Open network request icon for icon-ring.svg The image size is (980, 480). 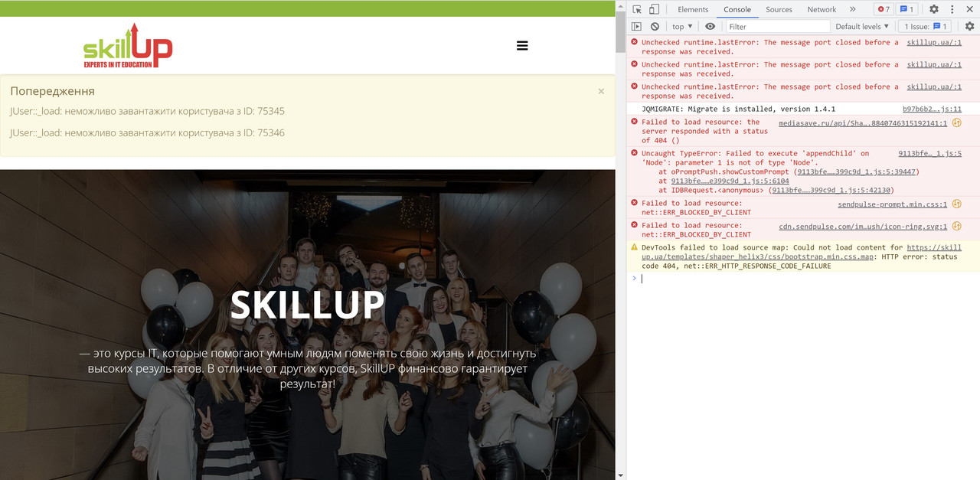pos(956,226)
